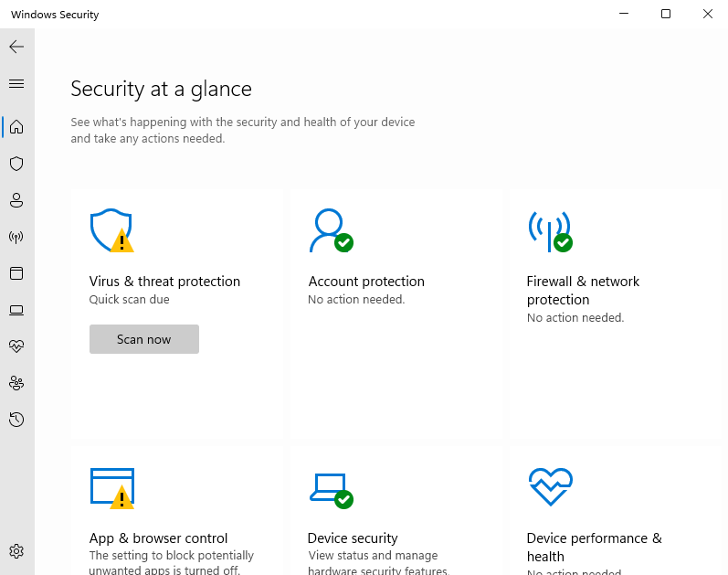Open Virus & threat protection shield sidebar icon
The height and width of the screenshot is (575, 728).
[x=16, y=164]
